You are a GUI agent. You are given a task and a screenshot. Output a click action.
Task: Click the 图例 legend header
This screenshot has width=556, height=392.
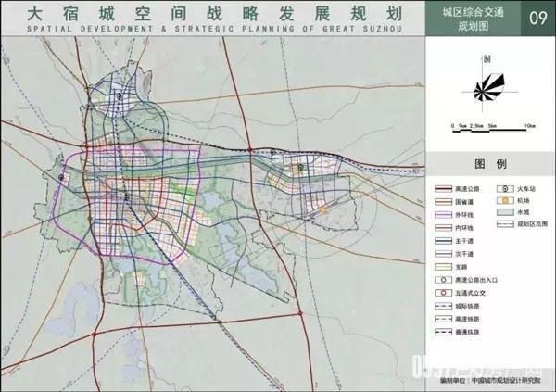coord(490,164)
